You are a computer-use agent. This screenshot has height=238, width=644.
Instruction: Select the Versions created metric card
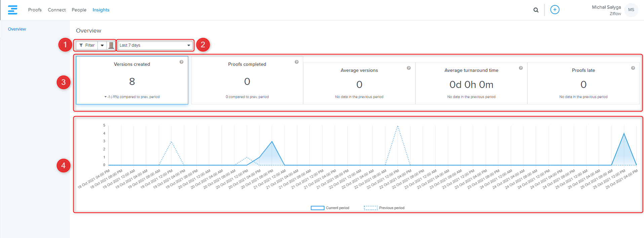tap(132, 81)
